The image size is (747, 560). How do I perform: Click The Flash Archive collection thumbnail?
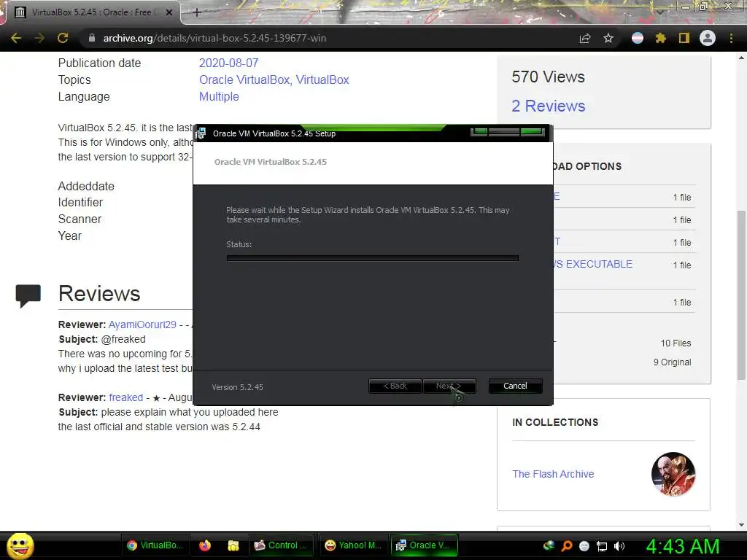pos(673,474)
